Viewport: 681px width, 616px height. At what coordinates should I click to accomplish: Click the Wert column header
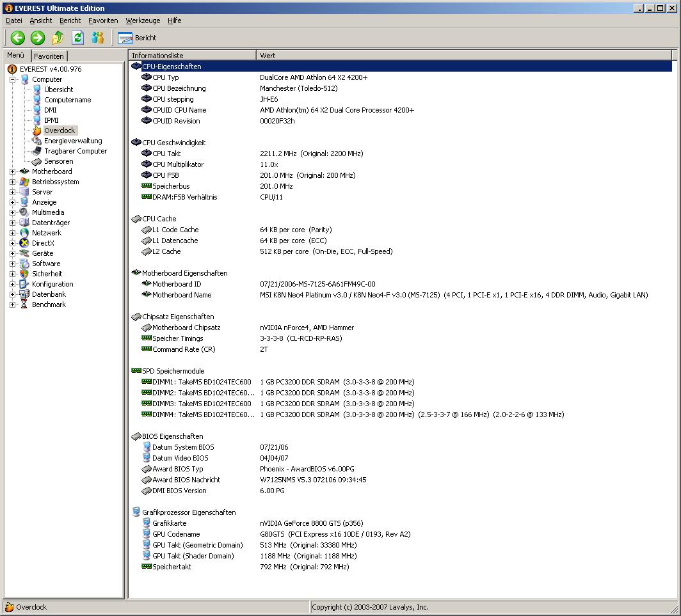pos(464,56)
